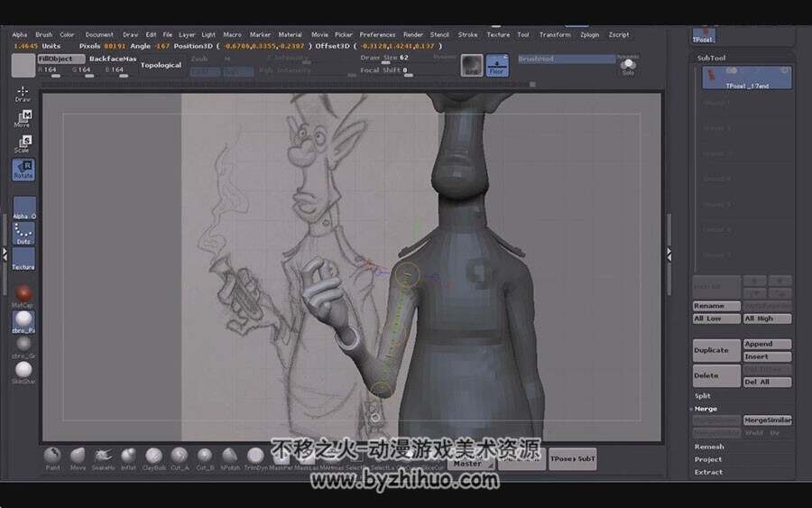Toggle Topological option
Screen dimensions: 812x508
tap(161, 65)
